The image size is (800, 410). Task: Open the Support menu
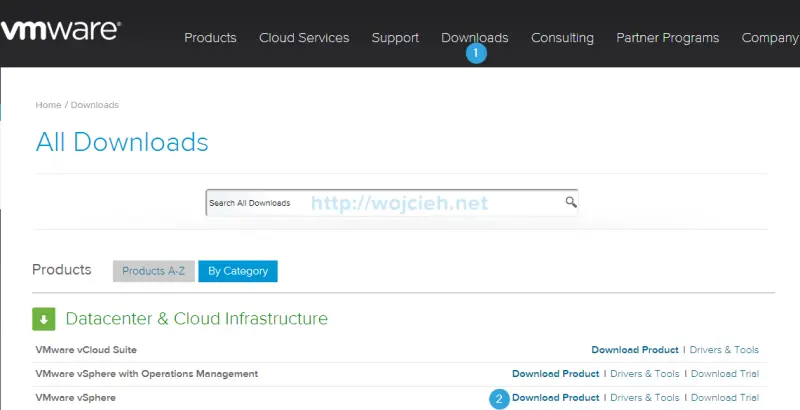[395, 38]
